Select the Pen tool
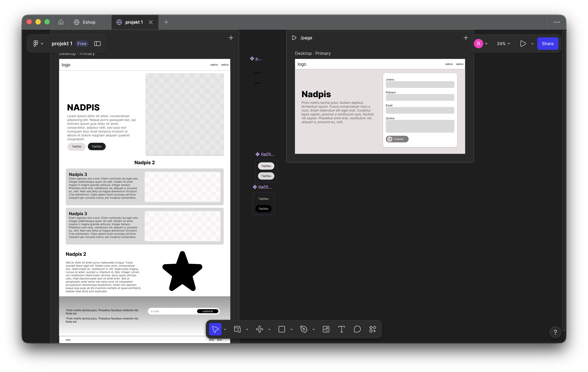This screenshot has height=372, width=588. coord(304,329)
